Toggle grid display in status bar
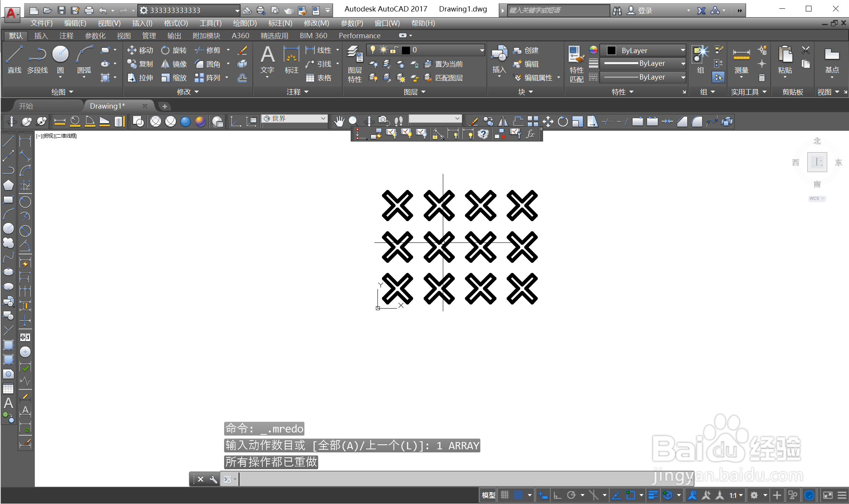The height and width of the screenshot is (504, 849). click(x=504, y=495)
